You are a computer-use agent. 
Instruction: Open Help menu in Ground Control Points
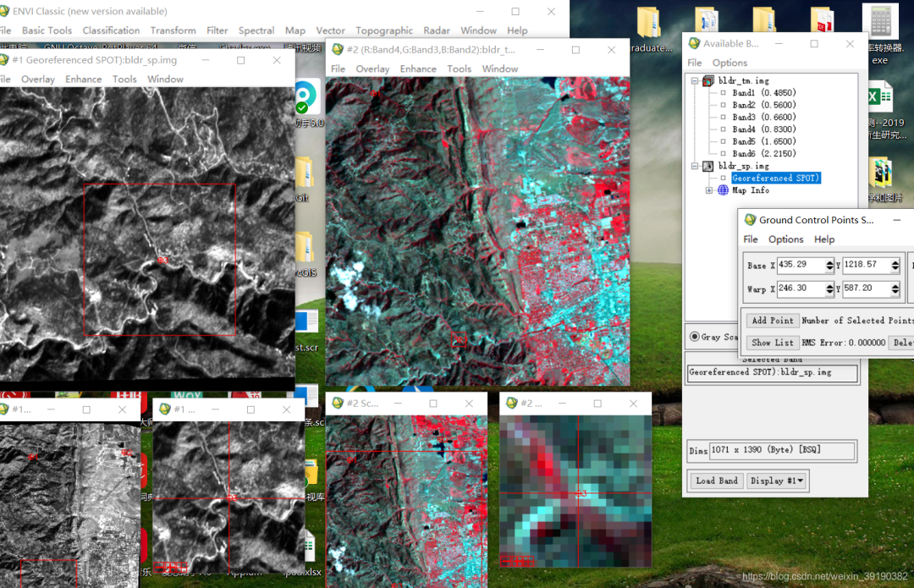[x=824, y=239]
